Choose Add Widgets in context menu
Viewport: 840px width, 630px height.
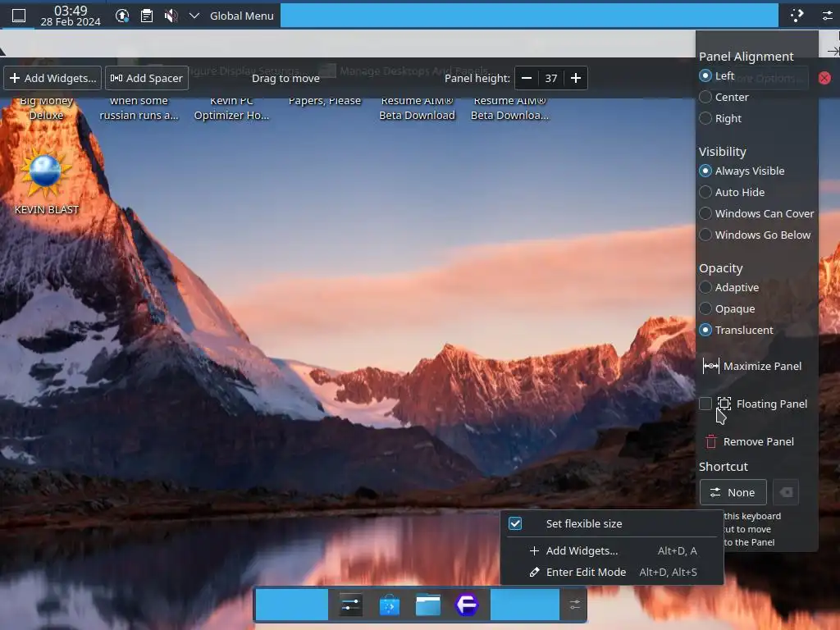tap(612, 550)
